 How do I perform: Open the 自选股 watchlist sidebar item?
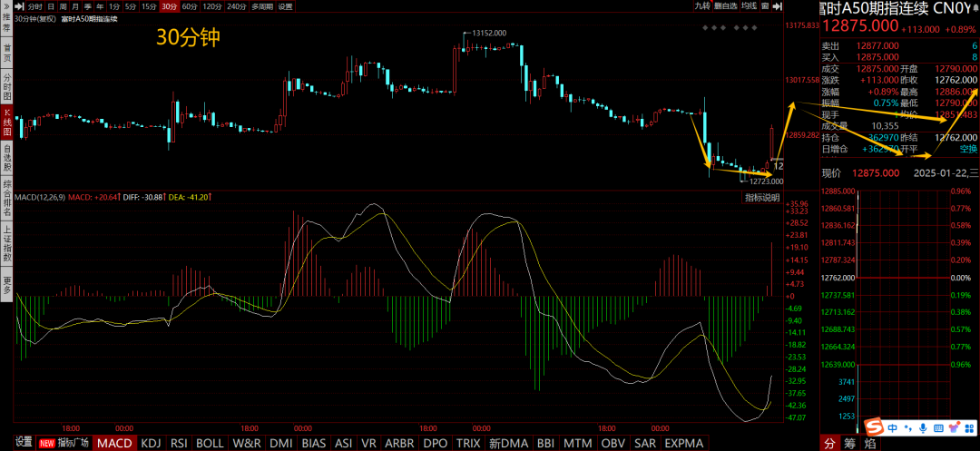pyautogui.click(x=7, y=157)
